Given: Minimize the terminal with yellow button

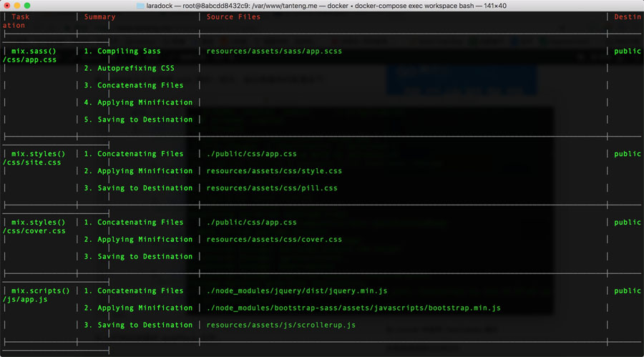Looking at the screenshot, I should [19, 6].
